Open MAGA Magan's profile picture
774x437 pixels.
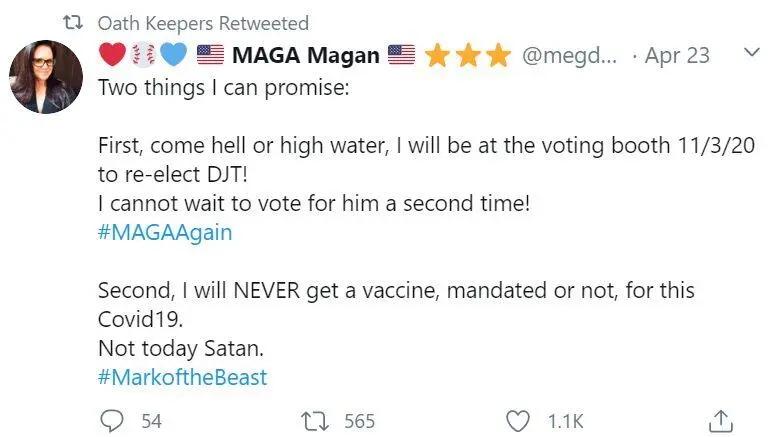(46, 77)
